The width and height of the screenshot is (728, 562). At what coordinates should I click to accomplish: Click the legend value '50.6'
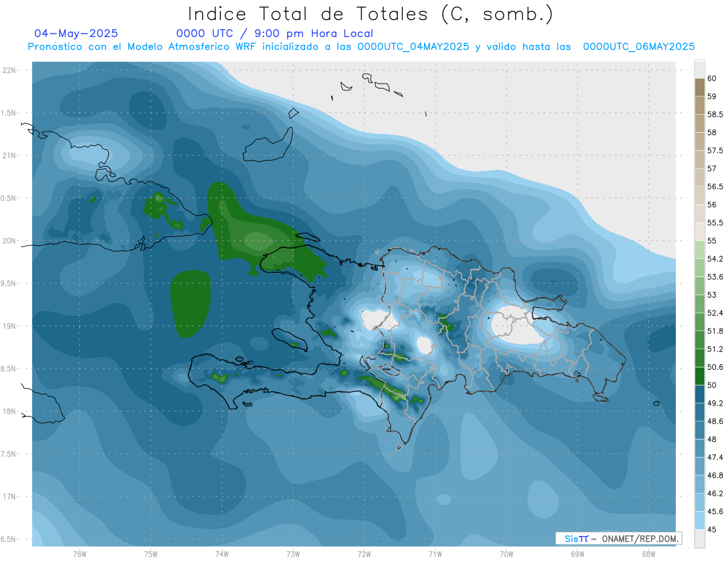click(715, 367)
